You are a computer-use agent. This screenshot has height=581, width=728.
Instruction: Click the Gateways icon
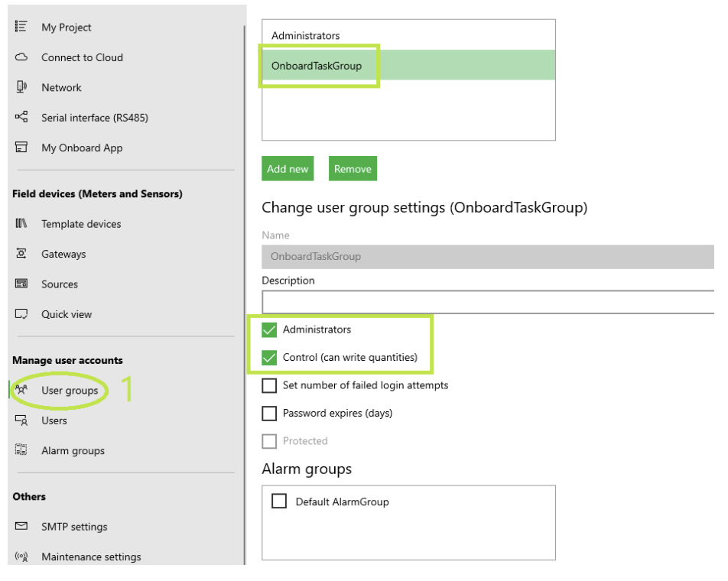click(x=21, y=253)
